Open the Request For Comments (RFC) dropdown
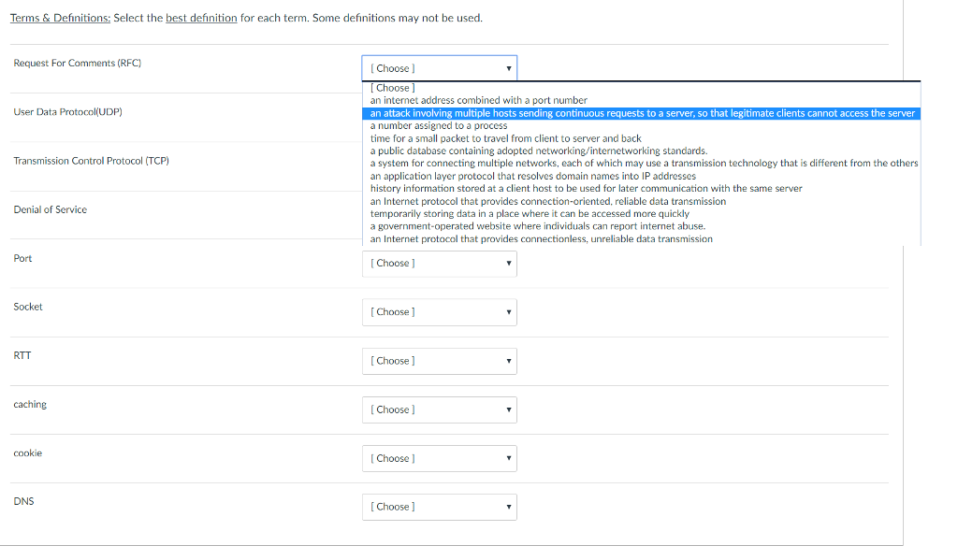This screenshot has width=958, height=560. [x=440, y=68]
